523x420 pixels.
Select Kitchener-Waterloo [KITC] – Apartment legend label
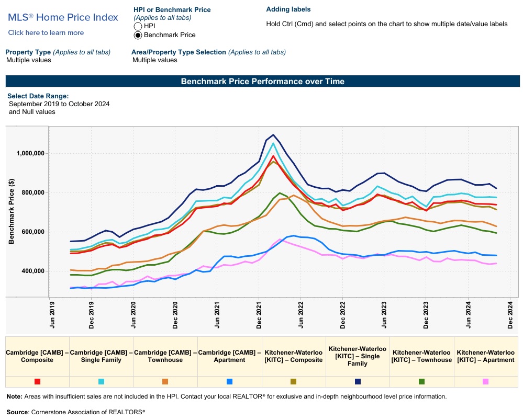(x=486, y=356)
